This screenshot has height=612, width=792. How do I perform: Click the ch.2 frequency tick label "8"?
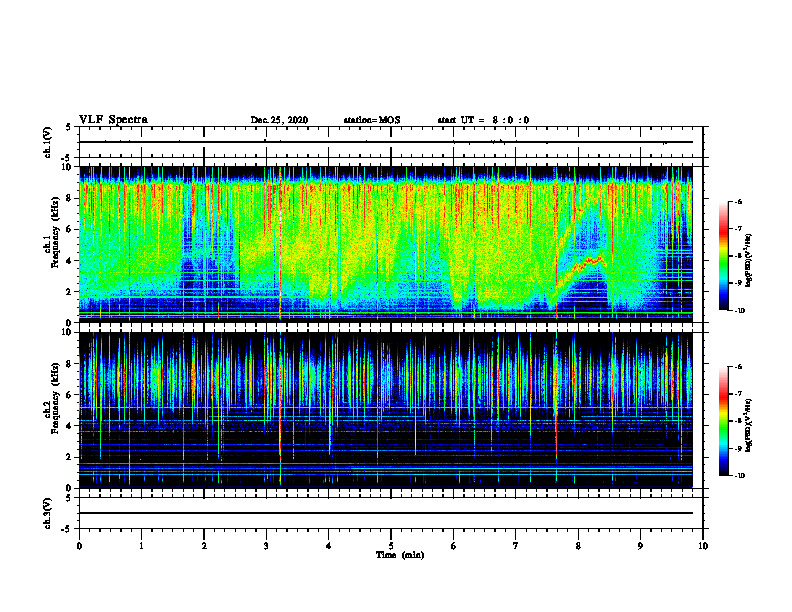(70, 364)
